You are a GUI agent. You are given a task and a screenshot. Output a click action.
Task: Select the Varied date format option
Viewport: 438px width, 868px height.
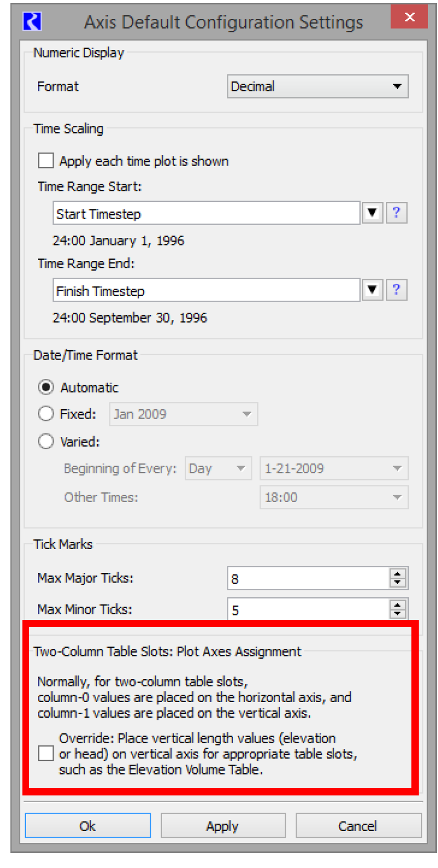pos(46,442)
